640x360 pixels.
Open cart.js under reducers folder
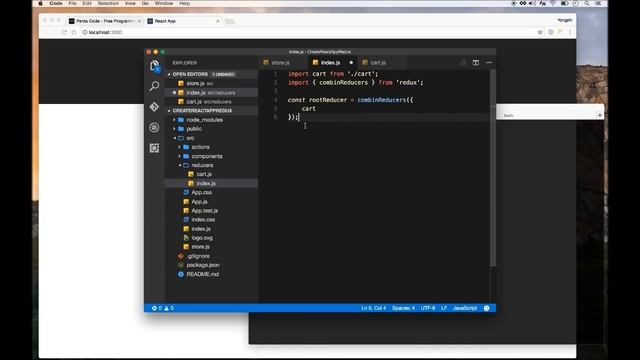coord(211,174)
